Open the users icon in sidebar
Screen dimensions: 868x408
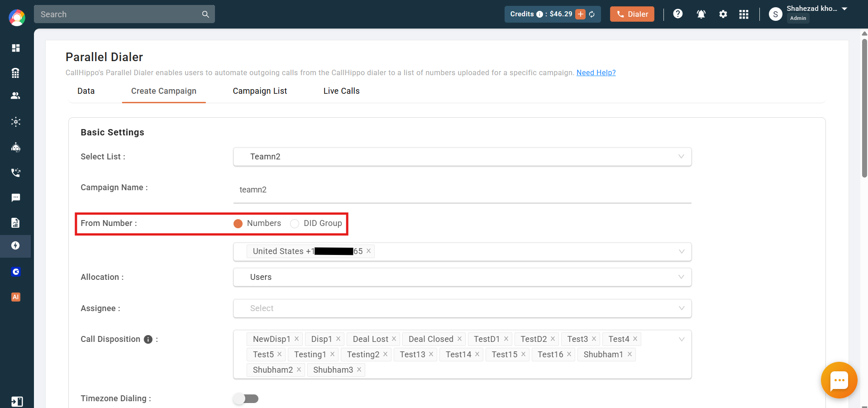pos(16,96)
